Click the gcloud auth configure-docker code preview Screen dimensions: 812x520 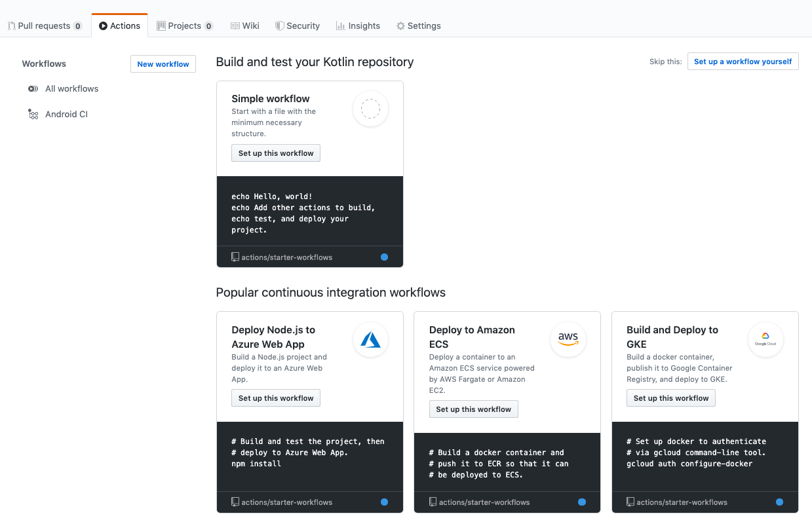pyautogui.click(x=689, y=464)
